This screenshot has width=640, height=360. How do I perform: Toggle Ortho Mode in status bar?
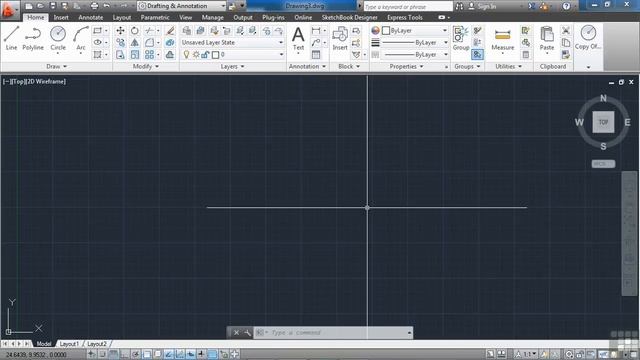(124, 354)
